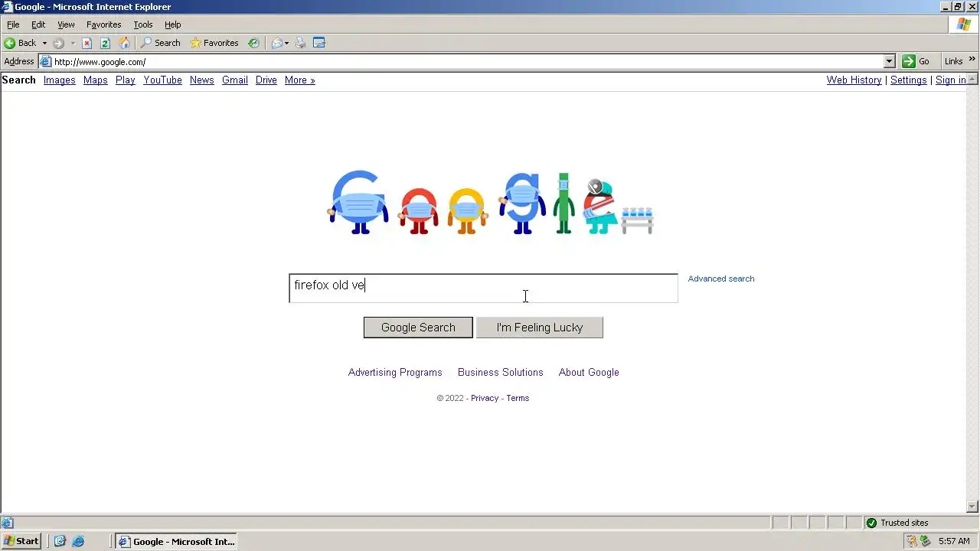Click the page icon in the address bar
The width and height of the screenshot is (980, 551).
46,61
